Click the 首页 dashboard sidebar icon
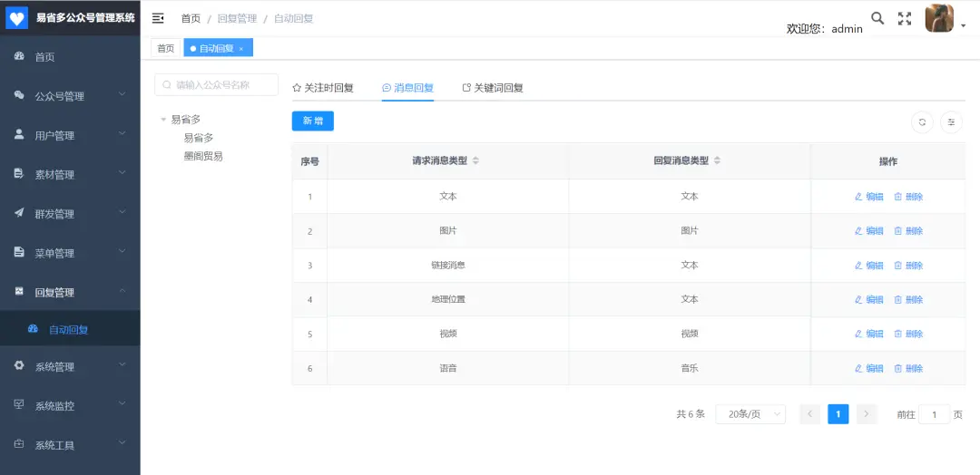Image resolution: width=980 pixels, height=475 pixels. pyautogui.click(x=19, y=56)
